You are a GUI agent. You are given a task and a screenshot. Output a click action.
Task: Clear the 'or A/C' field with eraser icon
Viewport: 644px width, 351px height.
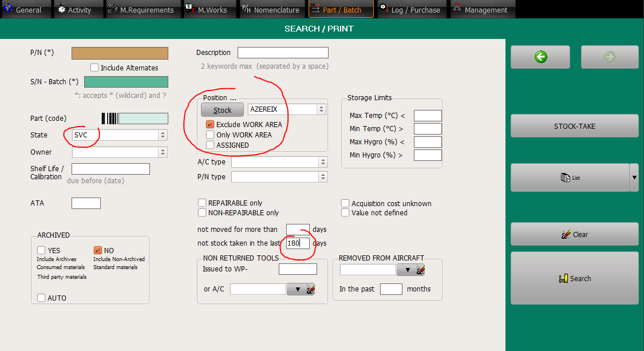[x=311, y=289]
